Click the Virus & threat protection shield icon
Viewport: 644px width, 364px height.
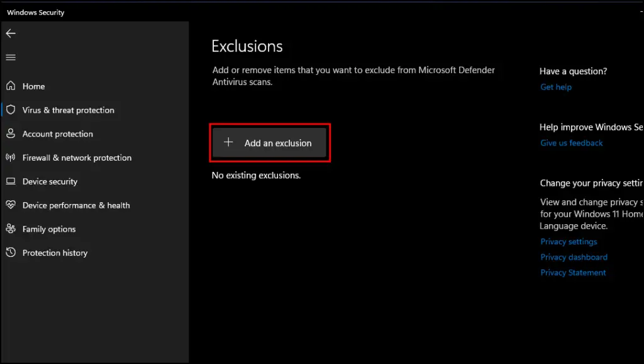pyautogui.click(x=11, y=110)
